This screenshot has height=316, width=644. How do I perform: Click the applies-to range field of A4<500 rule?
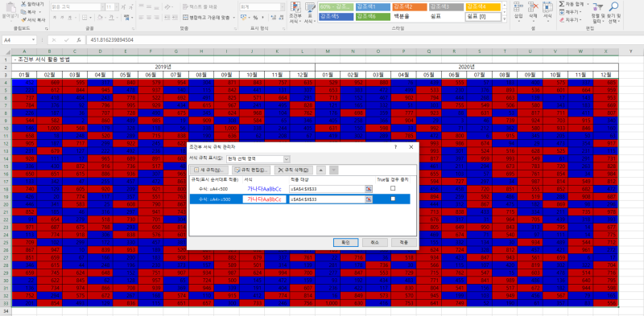pos(328,188)
